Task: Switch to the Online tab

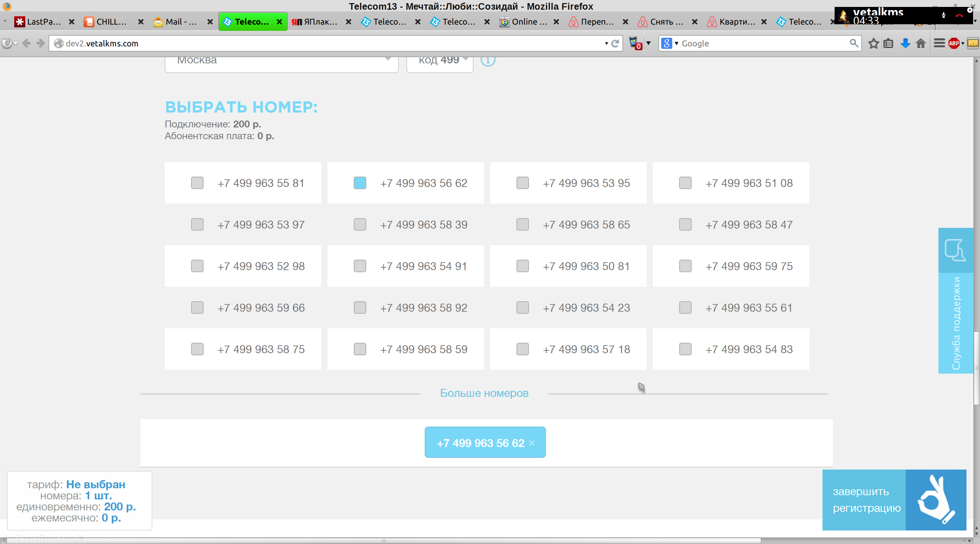Action: (x=529, y=22)
